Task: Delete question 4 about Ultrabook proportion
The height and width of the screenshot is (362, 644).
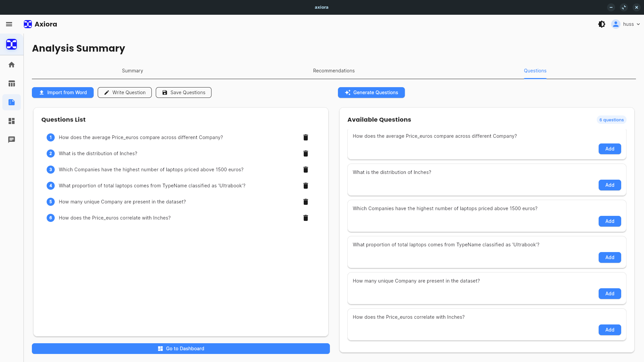Action: 305,186
